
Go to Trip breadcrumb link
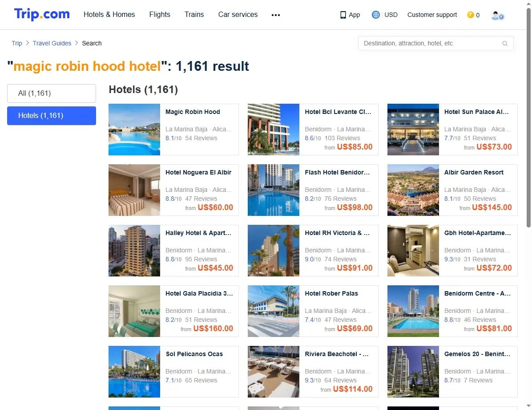pyautogui.click(x=16, y=43)
